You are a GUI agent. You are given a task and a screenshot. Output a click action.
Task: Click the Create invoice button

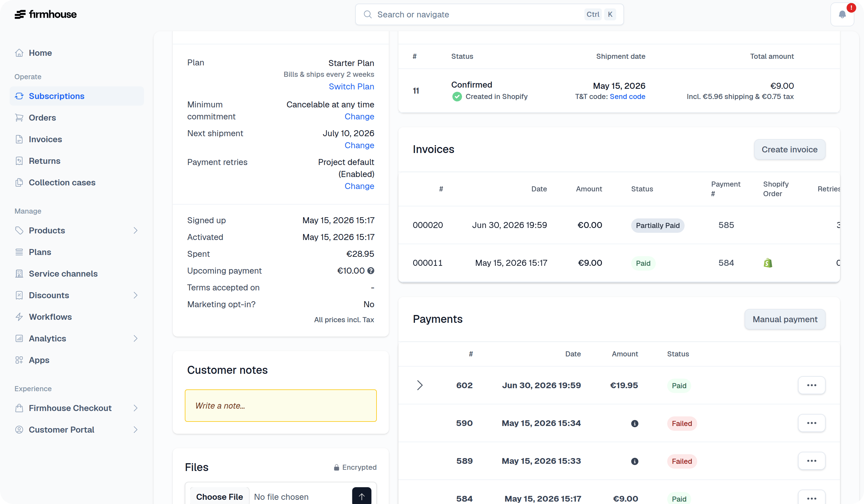point(789,149)
